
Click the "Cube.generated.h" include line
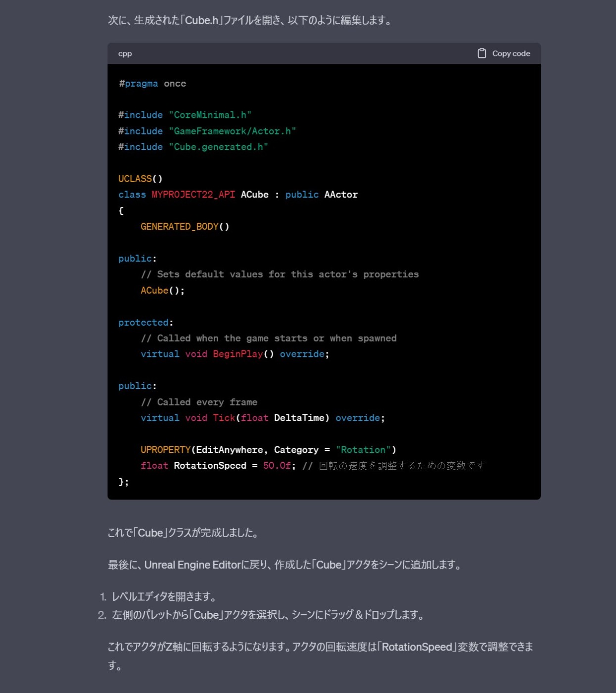pos(193,147)
